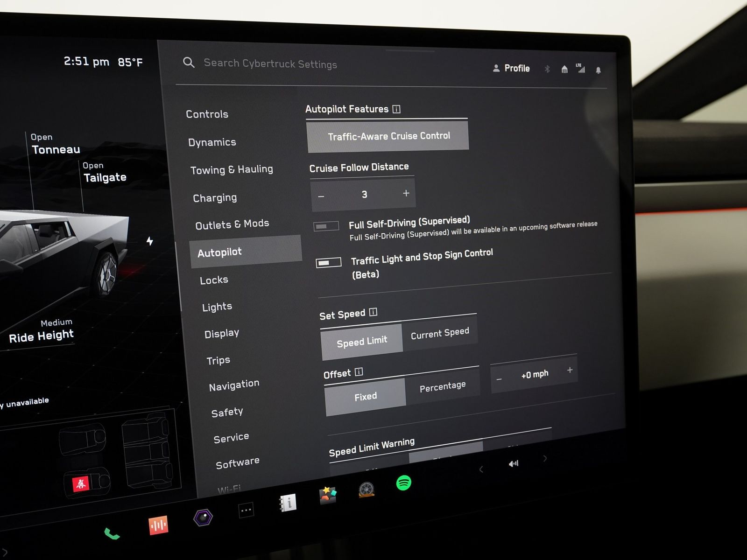747x560 pixels.
Task: Open notifications via the bell icon
Action: (x=598, y=70)
